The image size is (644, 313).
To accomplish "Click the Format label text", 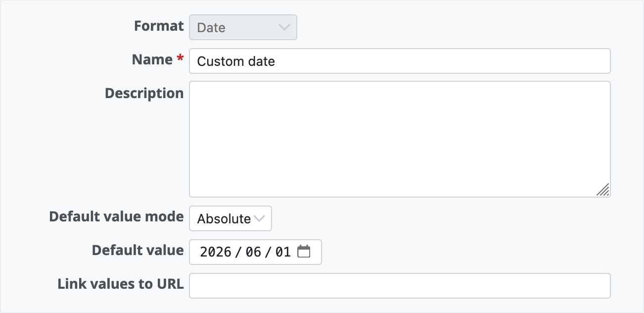I will coord(159,26).
